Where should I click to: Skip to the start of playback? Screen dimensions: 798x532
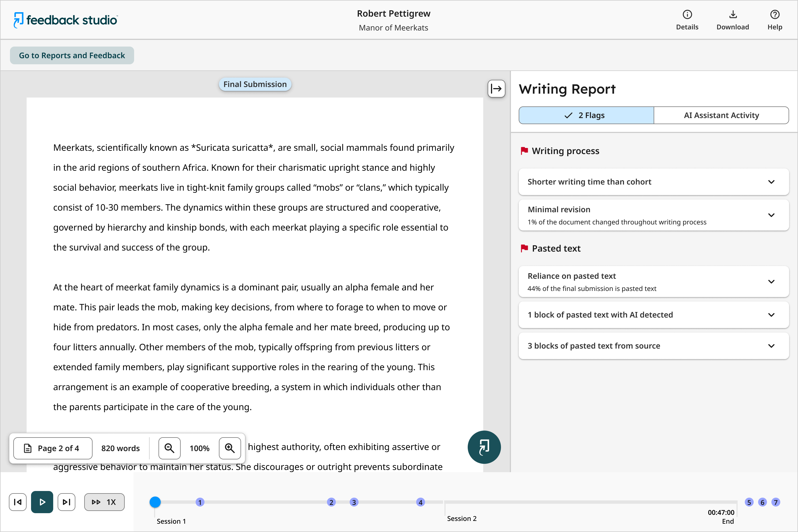[x=18, y=502]
